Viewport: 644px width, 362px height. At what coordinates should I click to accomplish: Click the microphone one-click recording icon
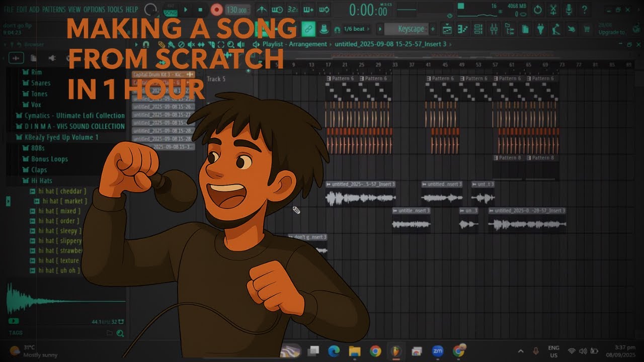[569, 10]
